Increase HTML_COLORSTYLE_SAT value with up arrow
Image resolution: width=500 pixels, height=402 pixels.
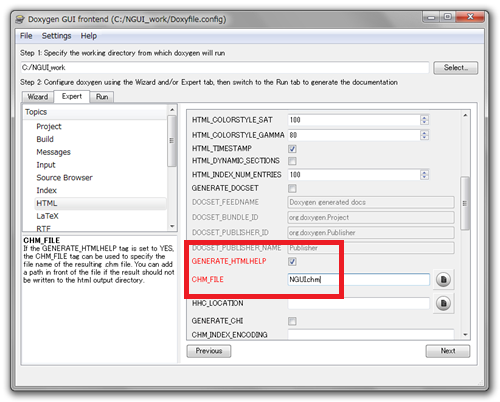pos(424,117)
